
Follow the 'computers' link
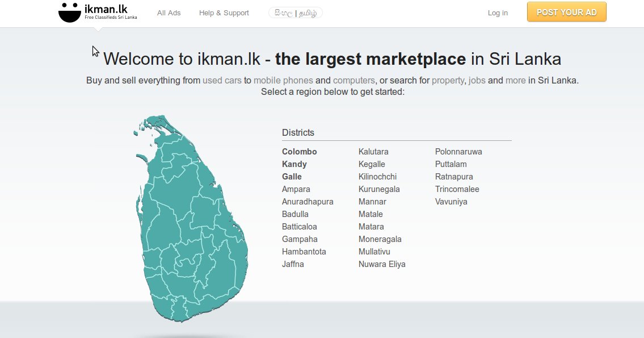[x=353, y=80]
